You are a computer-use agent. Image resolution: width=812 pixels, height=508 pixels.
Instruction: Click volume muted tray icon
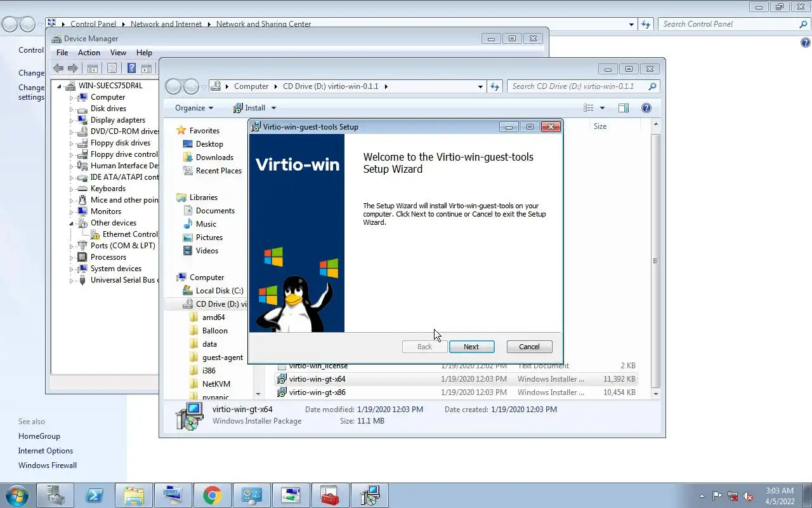point(749,496)
